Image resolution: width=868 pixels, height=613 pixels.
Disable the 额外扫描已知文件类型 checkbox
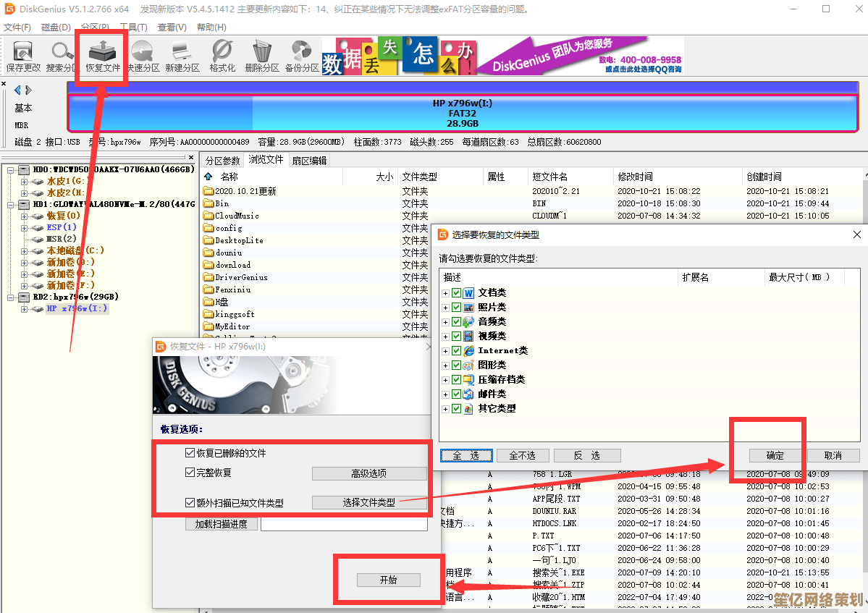click(x=190, y=502)
